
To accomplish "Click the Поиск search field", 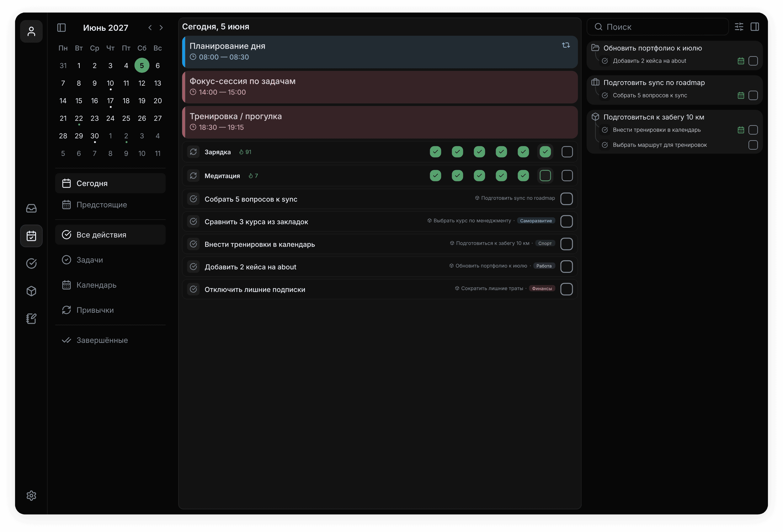I will pos(657,27).
